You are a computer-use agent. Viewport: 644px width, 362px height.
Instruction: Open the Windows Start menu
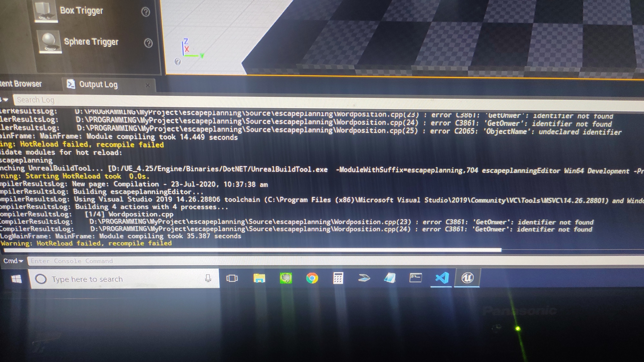pos(16,279)
